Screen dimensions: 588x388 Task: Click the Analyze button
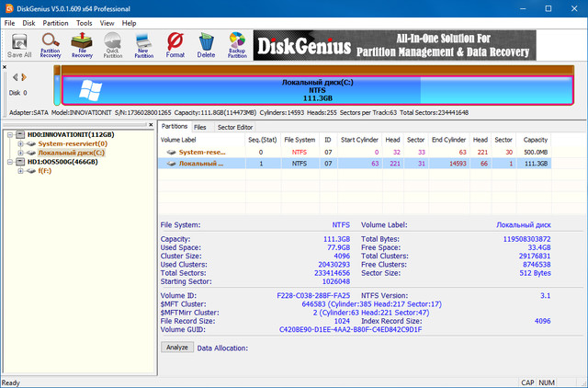176,348
